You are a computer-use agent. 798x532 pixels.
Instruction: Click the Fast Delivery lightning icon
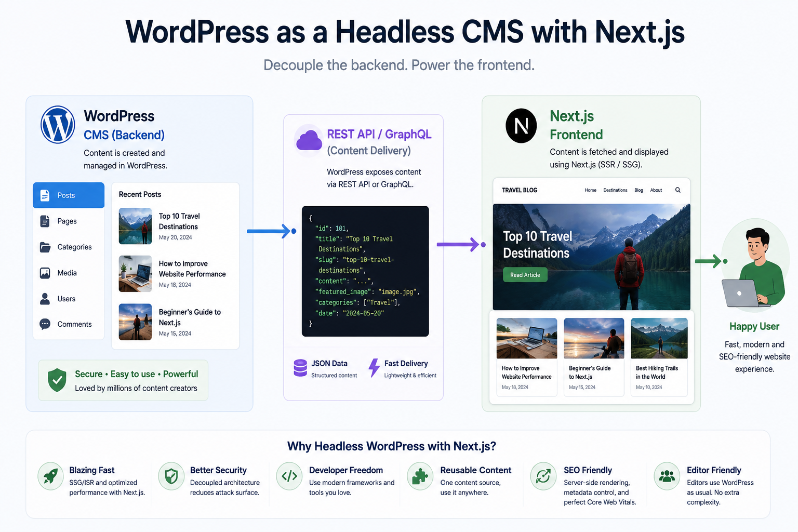pyautogui.click(x=374, y=368)
